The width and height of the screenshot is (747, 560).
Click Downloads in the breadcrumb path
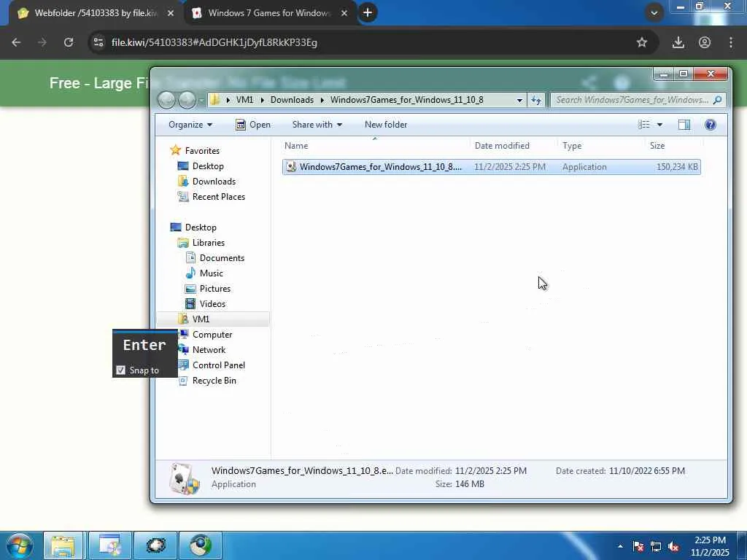[x=292, y=100]
